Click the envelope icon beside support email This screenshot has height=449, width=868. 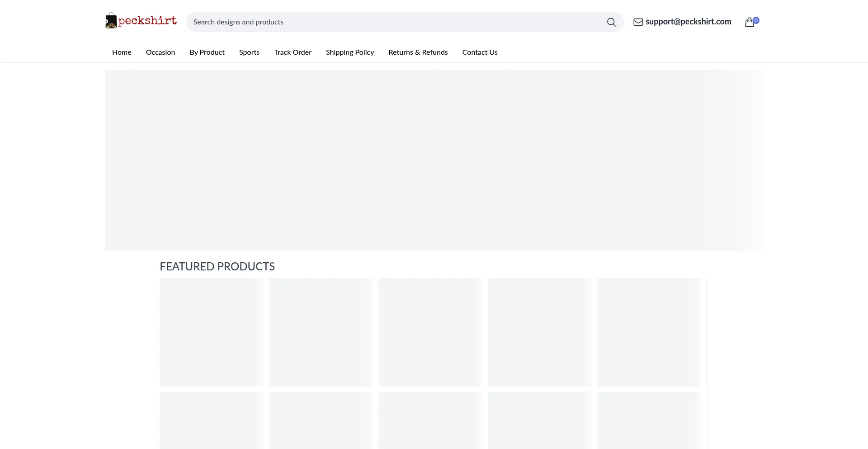(x=638, y=22)
